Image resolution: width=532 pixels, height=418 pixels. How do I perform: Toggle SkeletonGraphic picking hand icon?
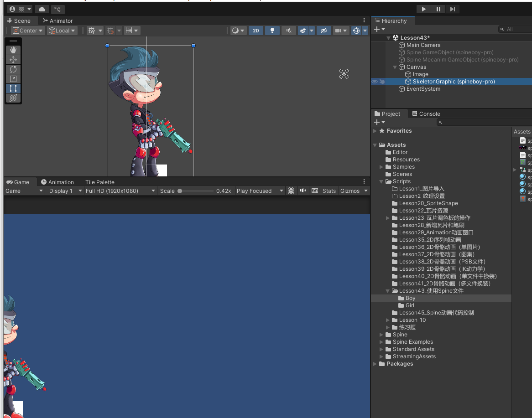coord(382,82)
